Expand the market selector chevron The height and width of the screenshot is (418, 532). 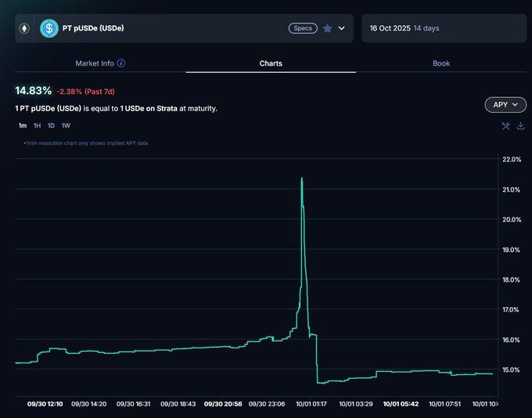point(342,28)
